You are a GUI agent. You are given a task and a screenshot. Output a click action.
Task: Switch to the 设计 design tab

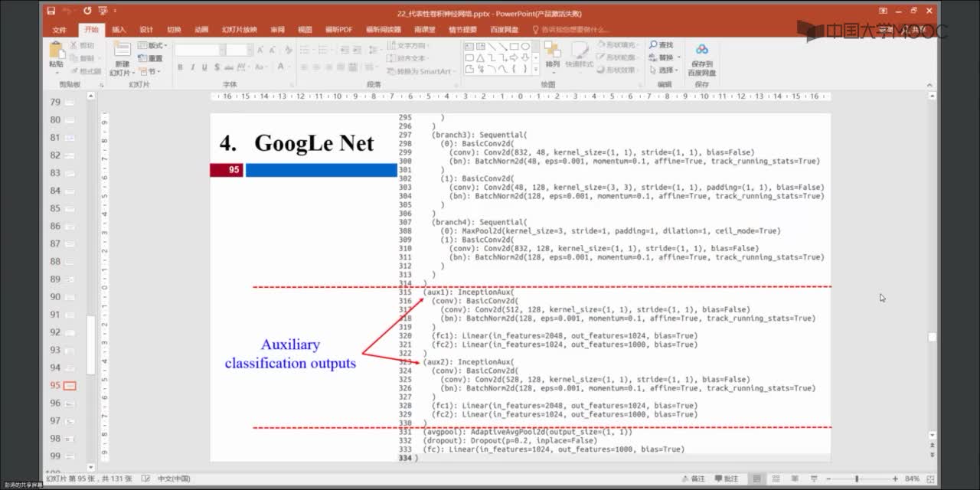(x=146, y=30)
